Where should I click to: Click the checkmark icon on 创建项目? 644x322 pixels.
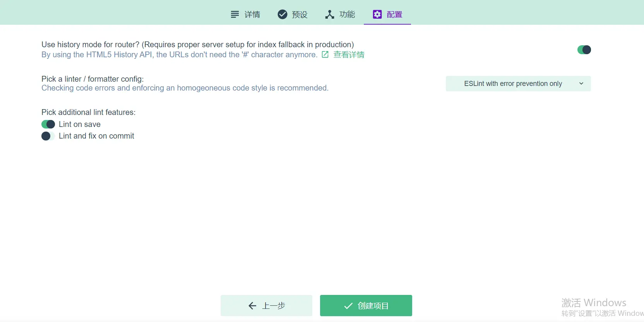point(348,306)
